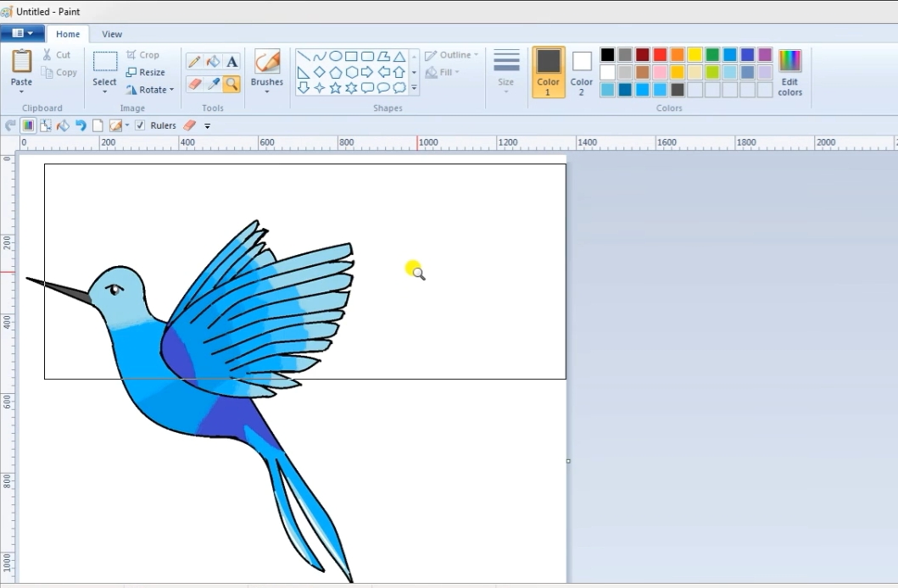Screen dimensions: 898x588
Task: Open the brushes dropdown in quick access toolbar
Action: [127, 125]
